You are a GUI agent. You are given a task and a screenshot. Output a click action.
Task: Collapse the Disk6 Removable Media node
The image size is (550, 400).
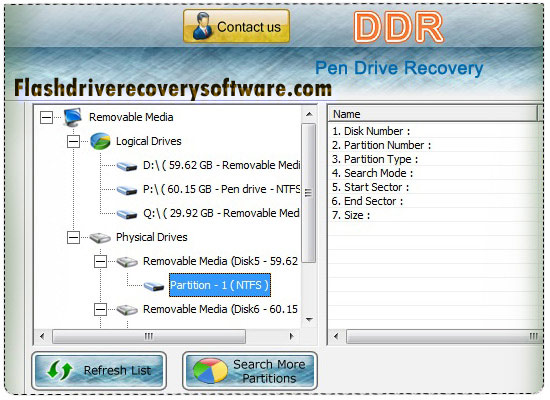click(100, 309)
